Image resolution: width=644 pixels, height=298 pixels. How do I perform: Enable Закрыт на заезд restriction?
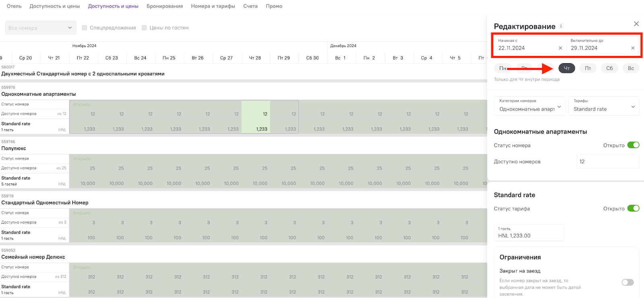(x=627, y=282)
